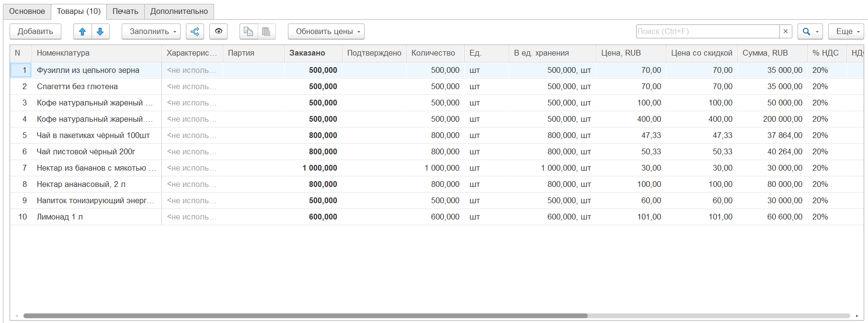
Task: Toggle the eye visibility icon
Action: click(x=218, y=32)
